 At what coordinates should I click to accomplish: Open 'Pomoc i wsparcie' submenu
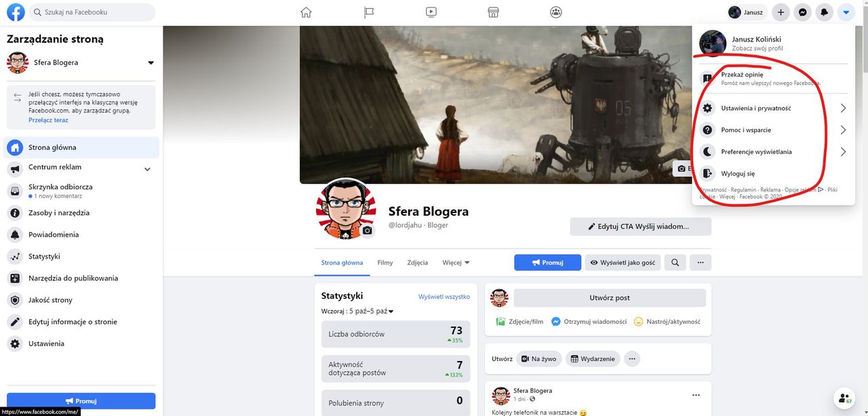(773, 130)
